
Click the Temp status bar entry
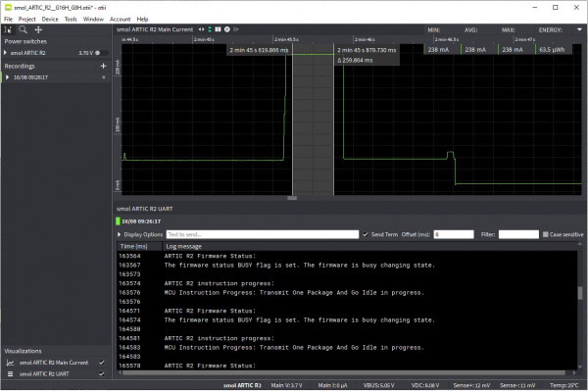[564, 385]
